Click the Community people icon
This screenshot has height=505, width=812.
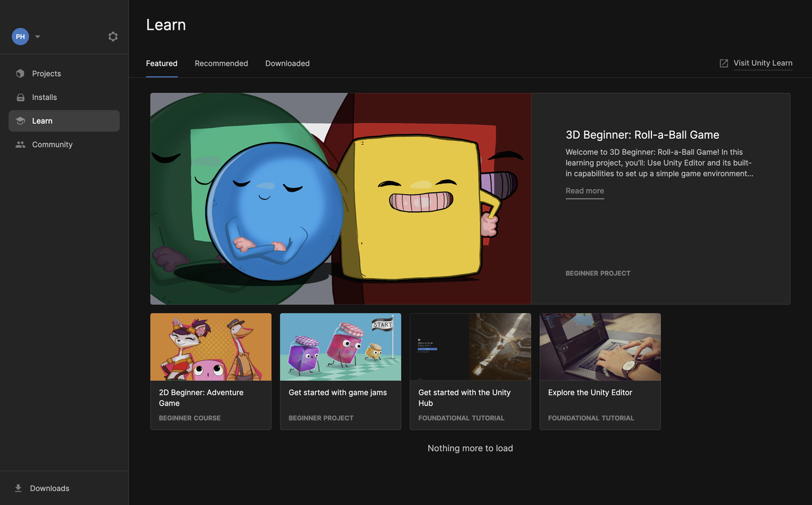[20, 145]
